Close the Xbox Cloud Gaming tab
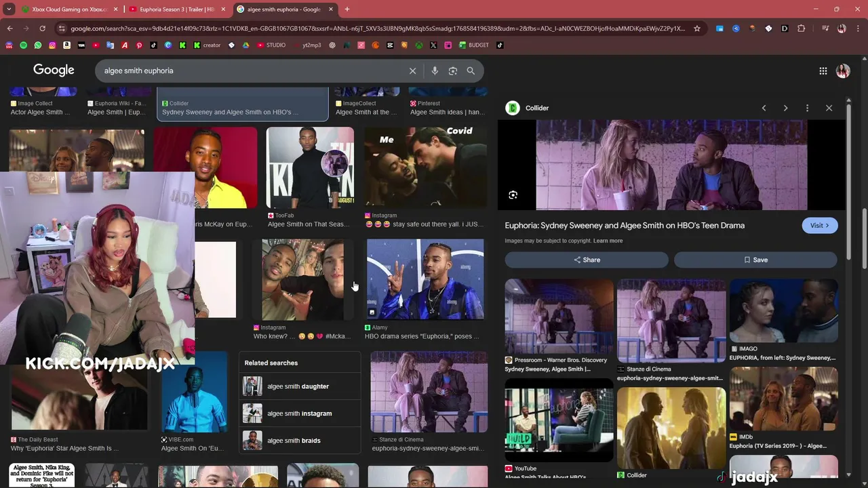 [115, 9]
